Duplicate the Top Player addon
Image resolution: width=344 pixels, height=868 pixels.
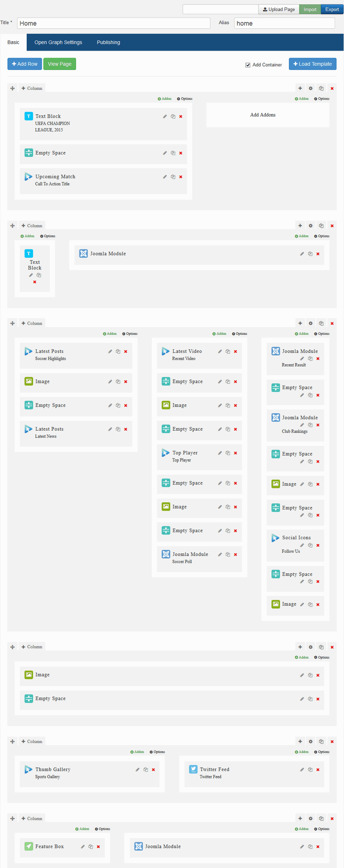point(228,453)
